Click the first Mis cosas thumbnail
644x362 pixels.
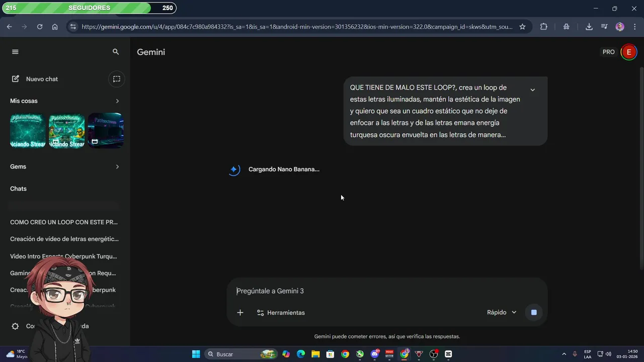point(28,131)
